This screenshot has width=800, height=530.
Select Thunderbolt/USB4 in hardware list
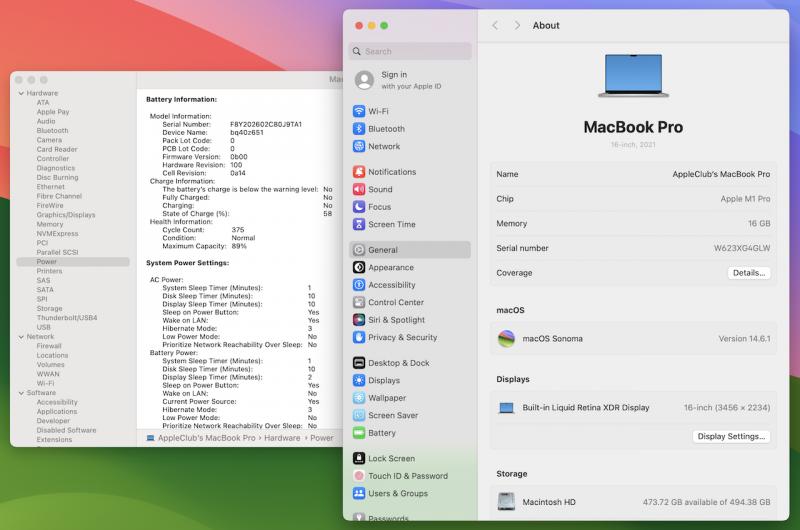(x=67, y=317)
